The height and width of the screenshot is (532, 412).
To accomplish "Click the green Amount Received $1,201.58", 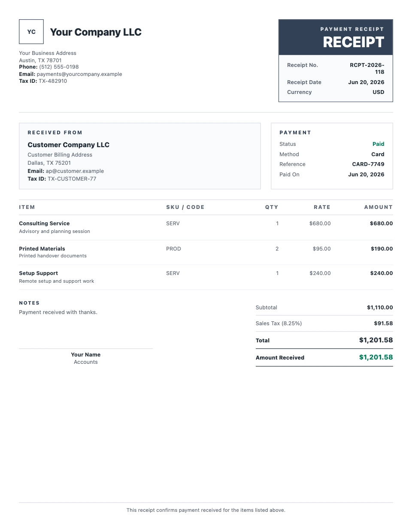I will [376, 357].
